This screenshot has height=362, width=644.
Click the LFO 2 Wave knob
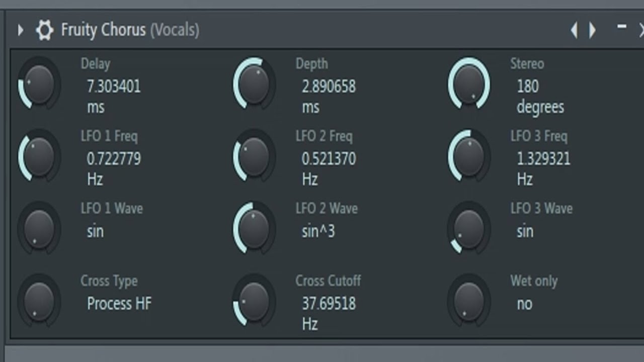254,229
